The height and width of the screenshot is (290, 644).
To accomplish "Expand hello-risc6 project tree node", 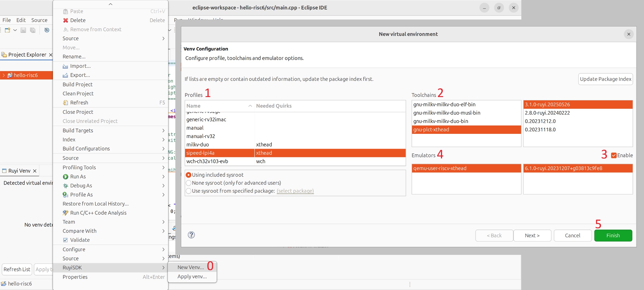I will pyautogui.click(x=4, y=75).
